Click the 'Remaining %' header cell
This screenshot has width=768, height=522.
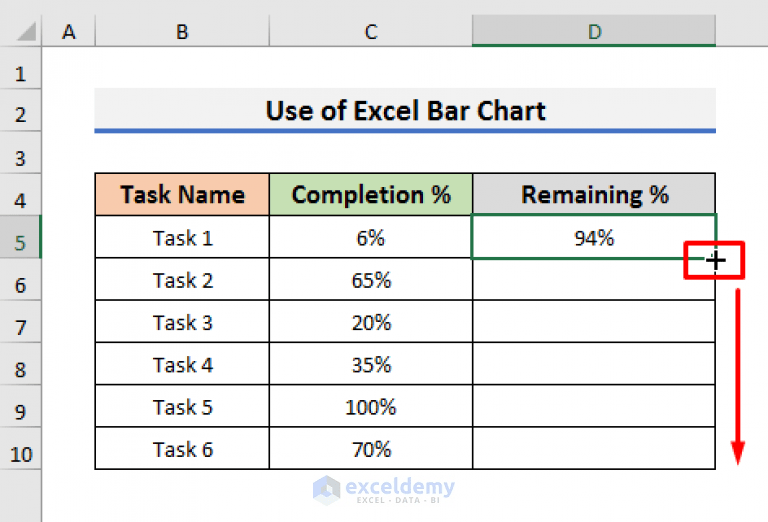(x=594, y=194)
